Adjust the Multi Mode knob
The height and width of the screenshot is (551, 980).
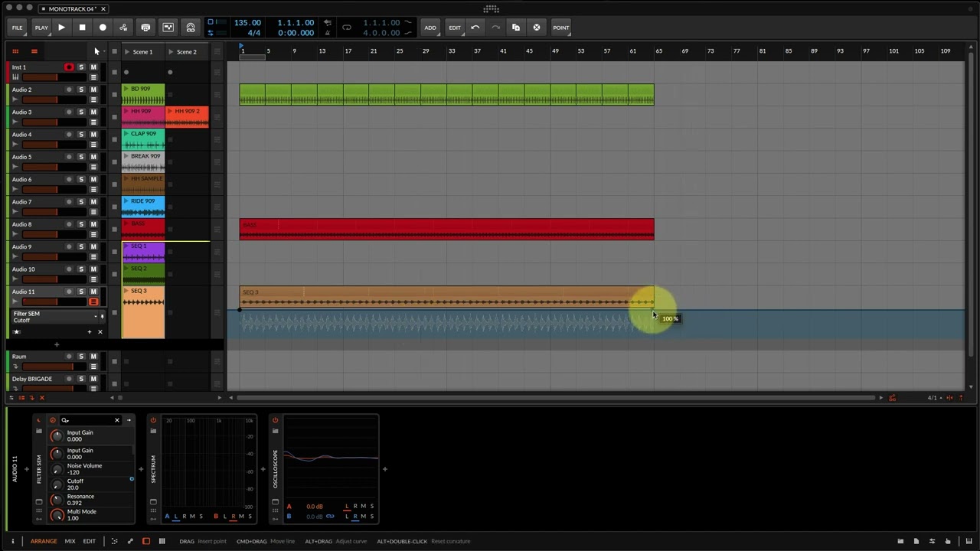(x=57, y=515)
